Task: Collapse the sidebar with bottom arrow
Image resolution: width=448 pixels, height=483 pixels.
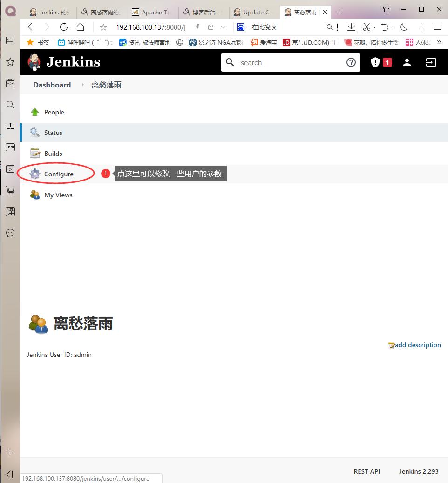Action: (x=10, y=474)
